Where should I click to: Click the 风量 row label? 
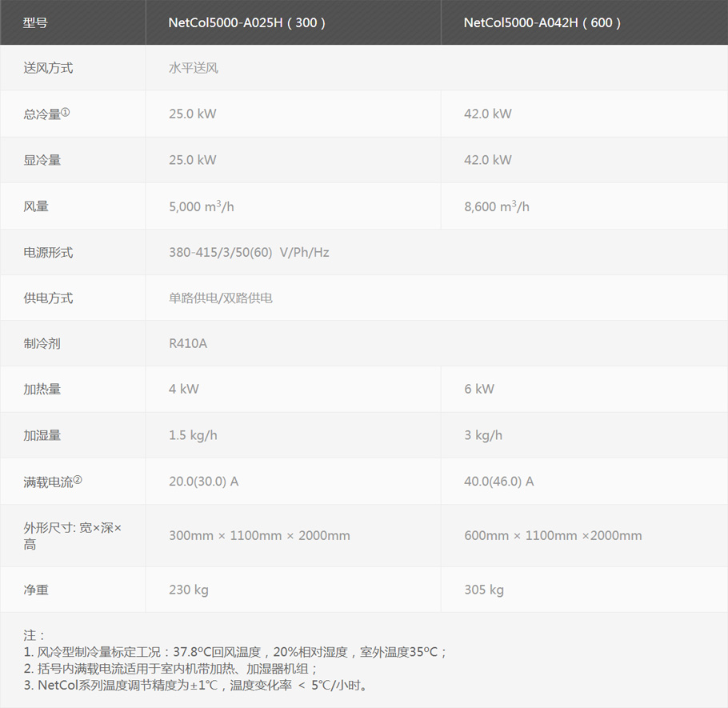tap(36, 206)
